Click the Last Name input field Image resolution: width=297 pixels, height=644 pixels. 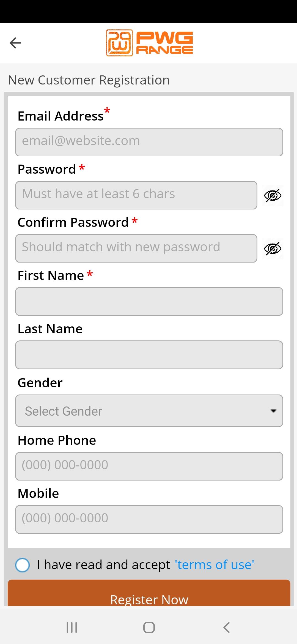[x=149, y=355]
